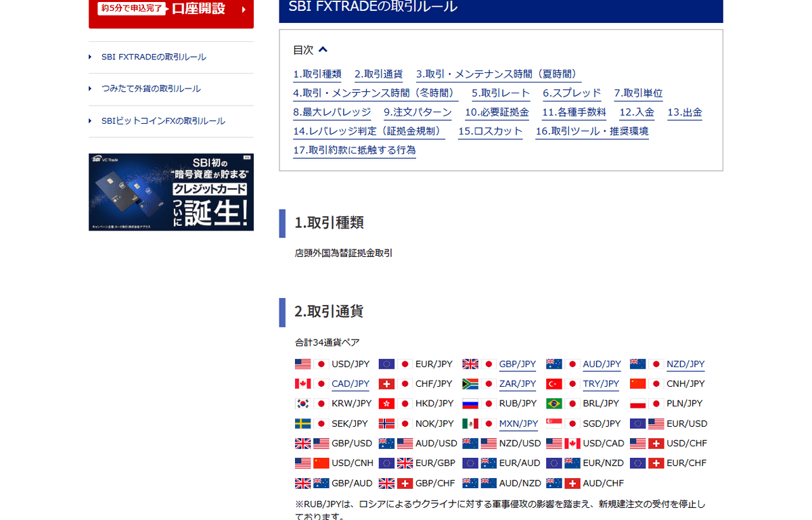Click the Canadian flag beside CAD/JPY
This screenshot has width=812, height=520.
303,383
